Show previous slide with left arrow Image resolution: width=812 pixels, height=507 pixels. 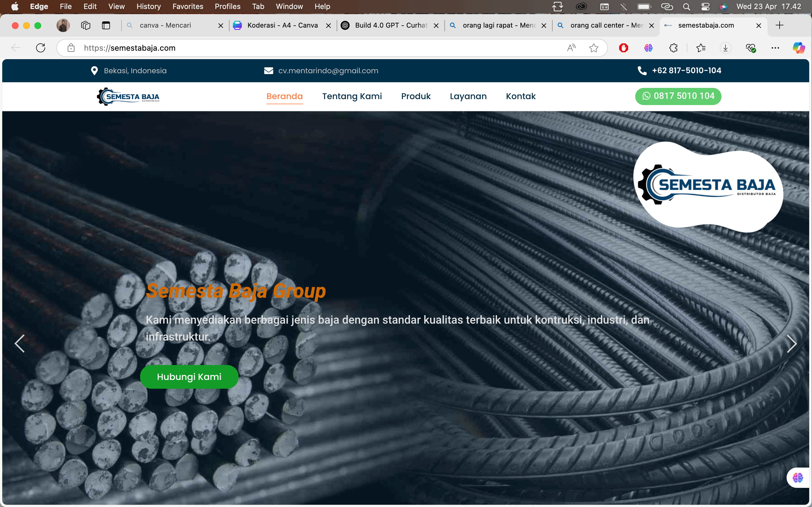point(19,344)
